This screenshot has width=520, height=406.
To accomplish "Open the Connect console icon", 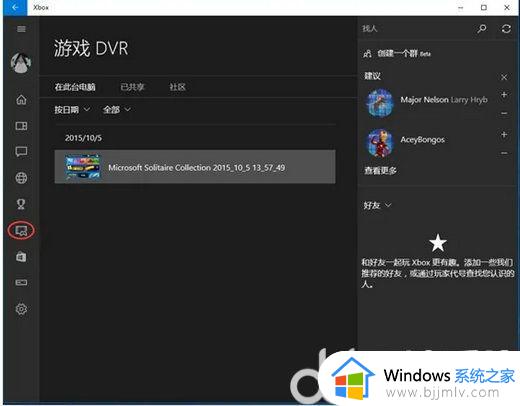I will (x=21, y=283).
